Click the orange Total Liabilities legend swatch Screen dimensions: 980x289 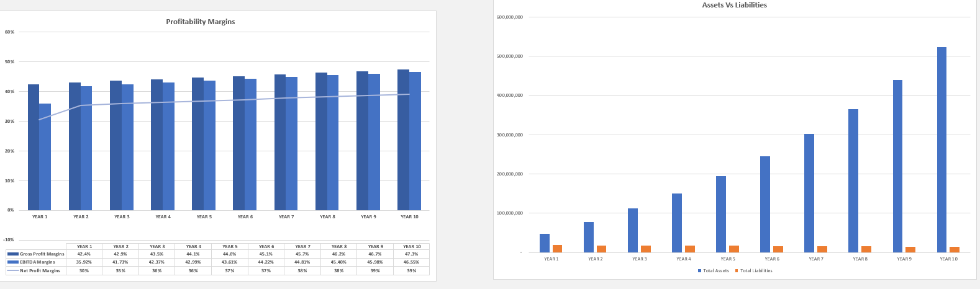(737, 271)
